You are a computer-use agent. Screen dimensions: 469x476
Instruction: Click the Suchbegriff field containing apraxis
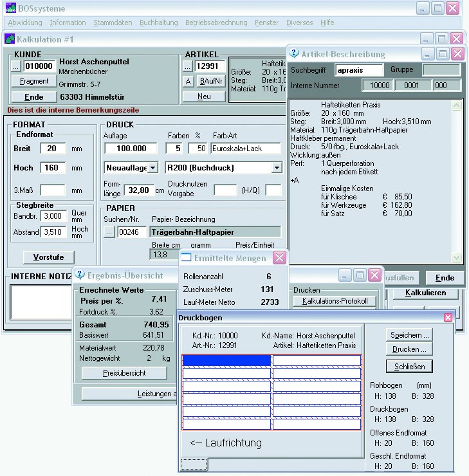point(359,69)
